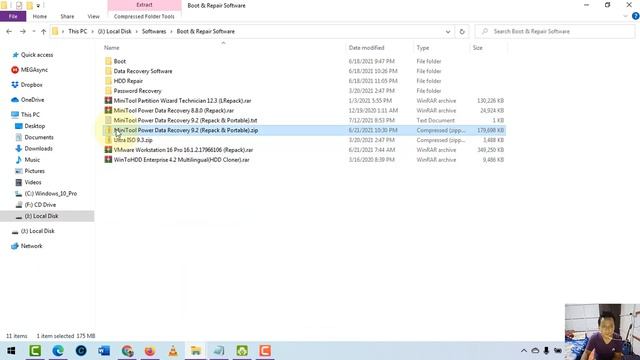Open the Windows Start menu
This screenshot has width=640, height=360.
coord(11,351)
